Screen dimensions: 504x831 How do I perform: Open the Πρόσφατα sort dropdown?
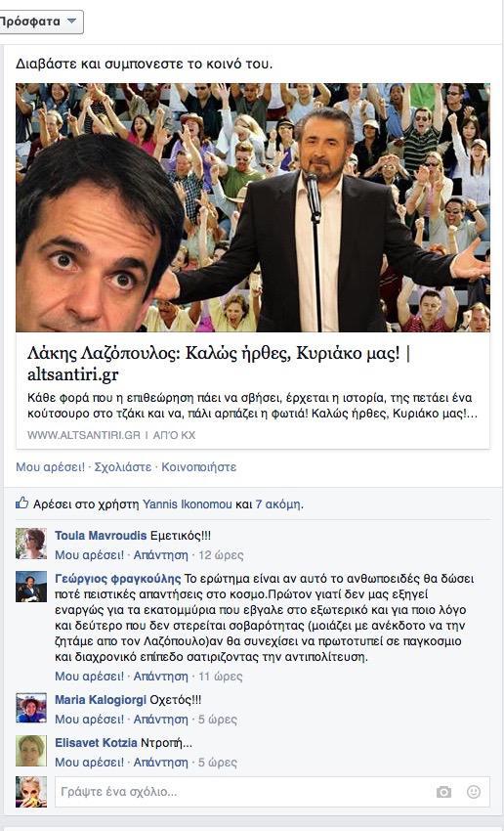40,22
